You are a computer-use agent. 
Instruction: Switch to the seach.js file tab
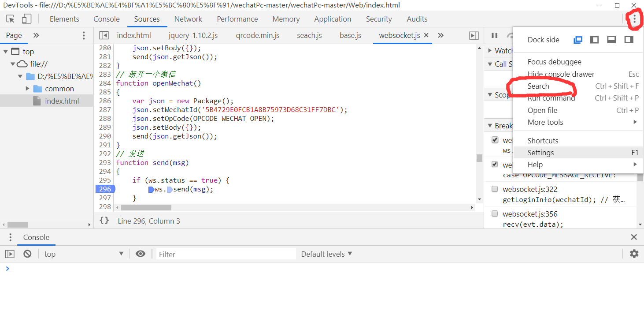(309, 35)
